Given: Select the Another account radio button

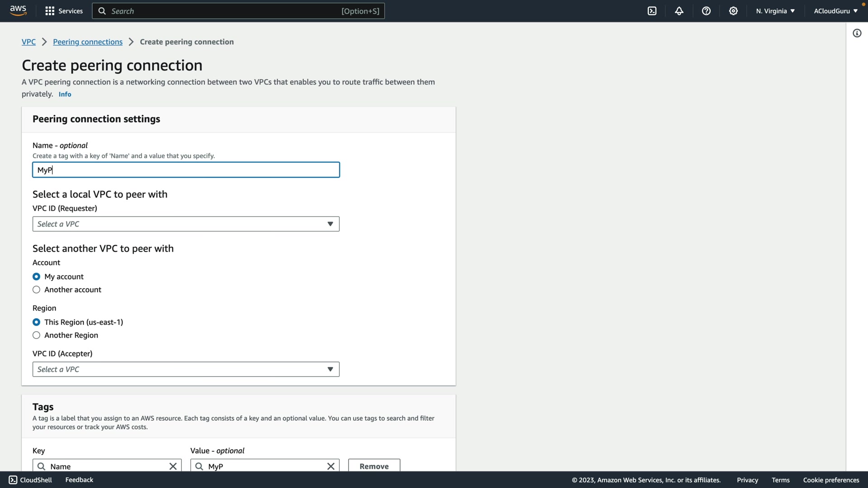Looking at the screenshot, I should coord(37,290).
